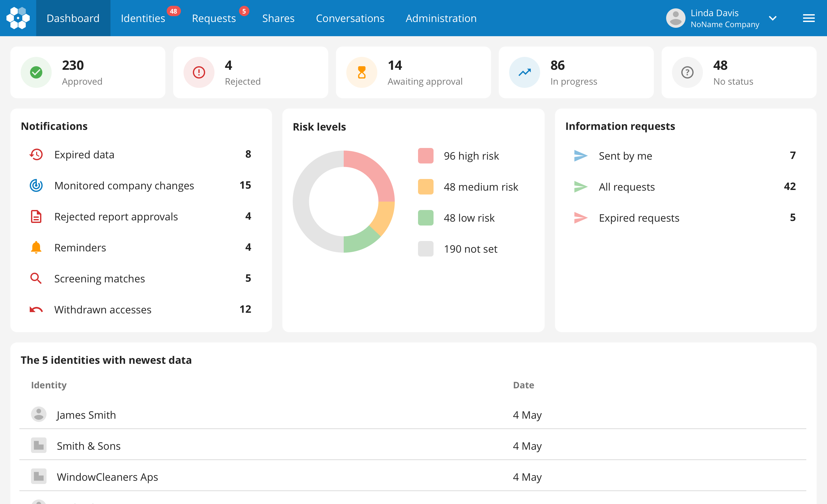This screenshot has height=504, width=827.
Task: Click the Screening matches magnifier icon
Action: point(36,278)
